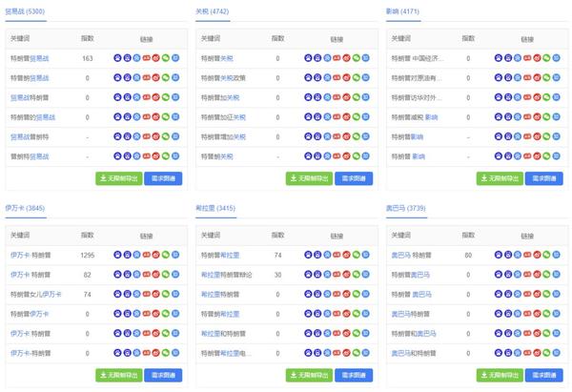Select the 奥巴马 (3739) tab heading
The width and height of the screenshot is (572, 392).
pyautogui.click(x=406, y=208)
